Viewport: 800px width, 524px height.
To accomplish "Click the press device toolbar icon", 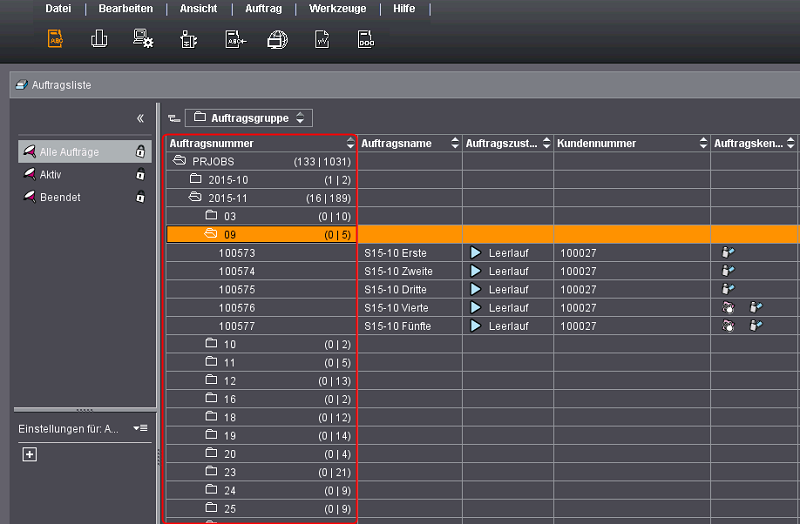I will click(189, 39).
